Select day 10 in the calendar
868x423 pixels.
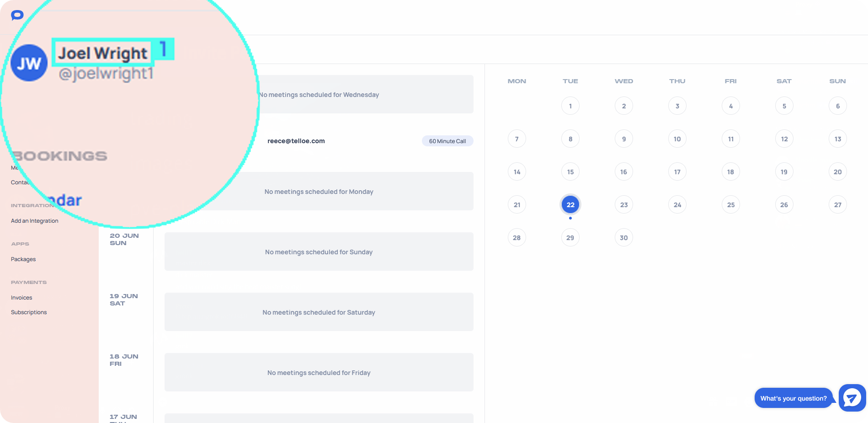677,139
